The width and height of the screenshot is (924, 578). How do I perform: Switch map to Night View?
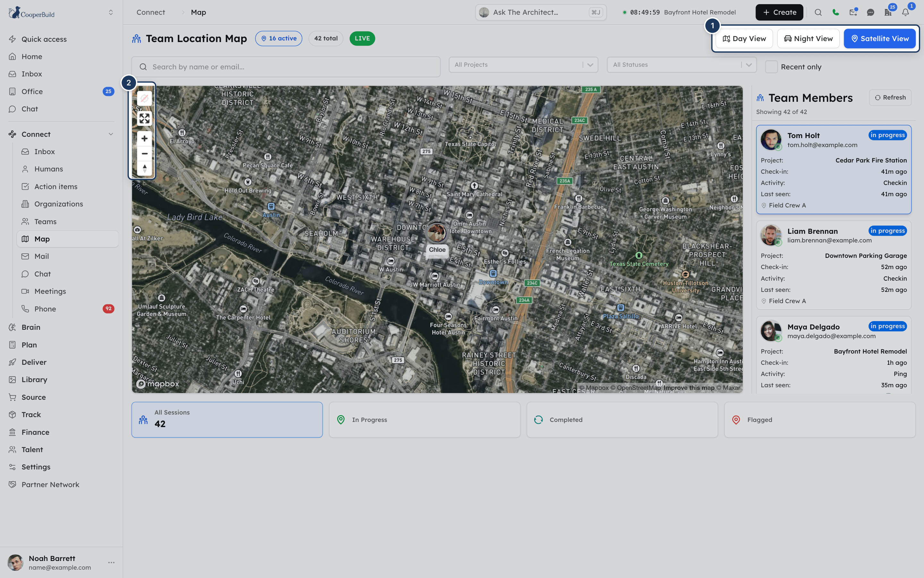(808, 39)
